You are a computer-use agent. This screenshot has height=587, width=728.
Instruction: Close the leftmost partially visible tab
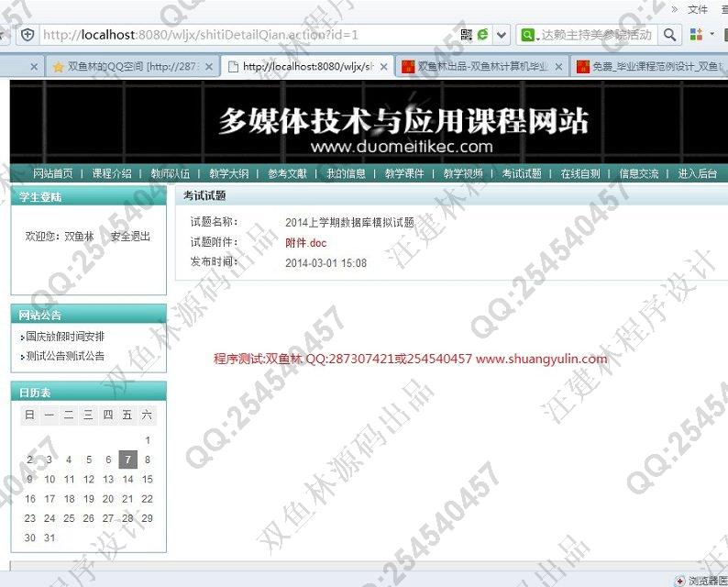coord(34,67)
